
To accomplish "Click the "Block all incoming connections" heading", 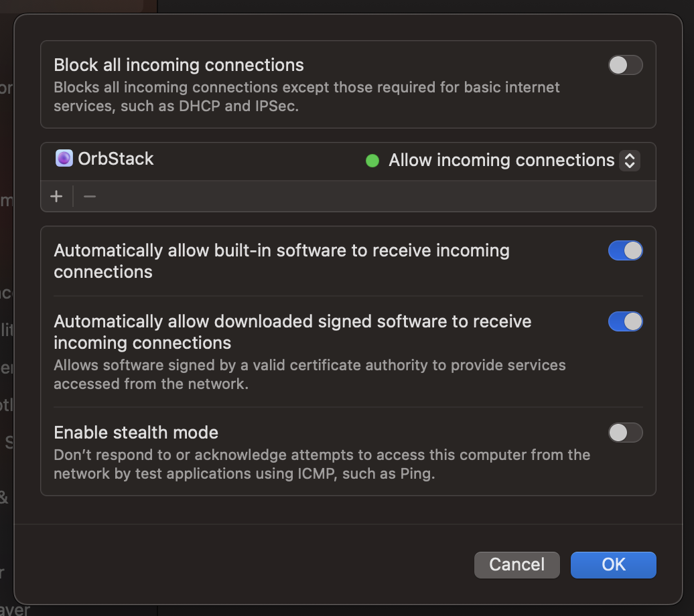I will point(179,65).
